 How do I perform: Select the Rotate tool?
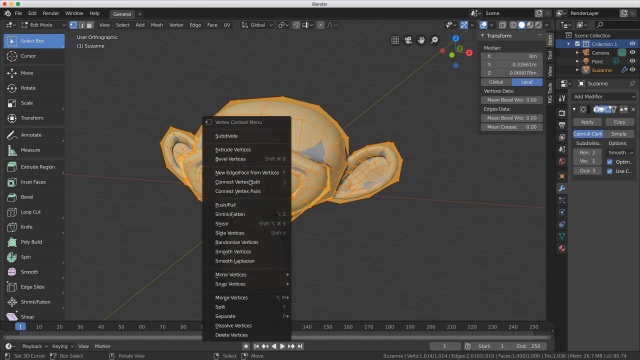coord(34,88)
